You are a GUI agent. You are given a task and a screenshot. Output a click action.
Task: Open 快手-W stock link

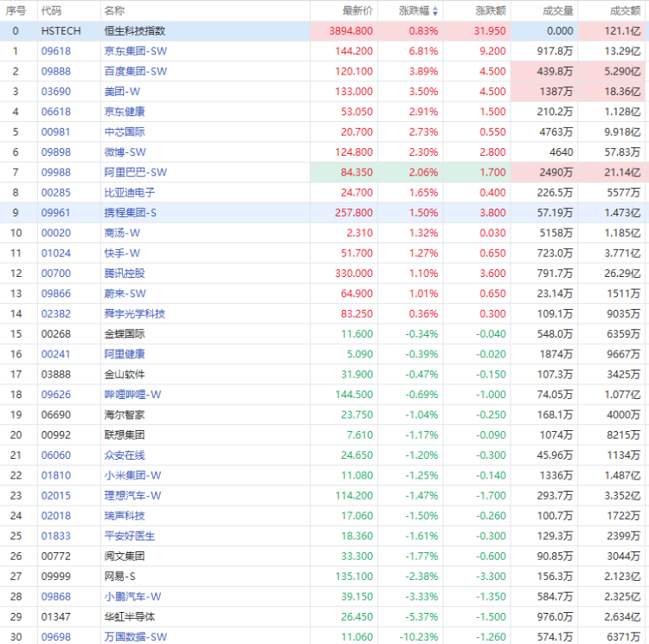pos(122,253)
